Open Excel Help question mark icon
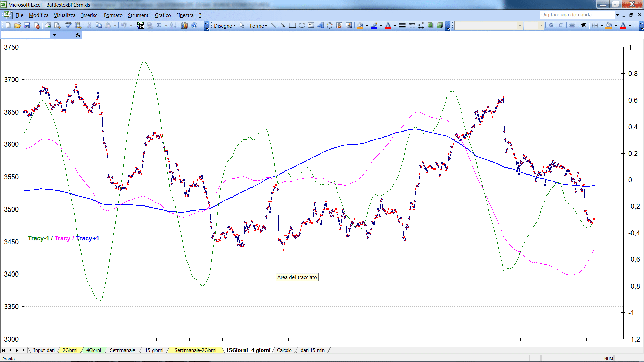The width and height of the screenshot is (644, 362). [194, 25]
